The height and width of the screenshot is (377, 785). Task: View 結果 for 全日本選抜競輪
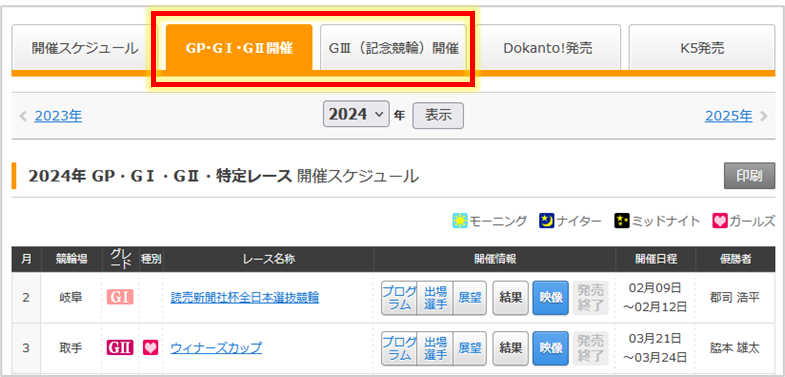[511, 298]
